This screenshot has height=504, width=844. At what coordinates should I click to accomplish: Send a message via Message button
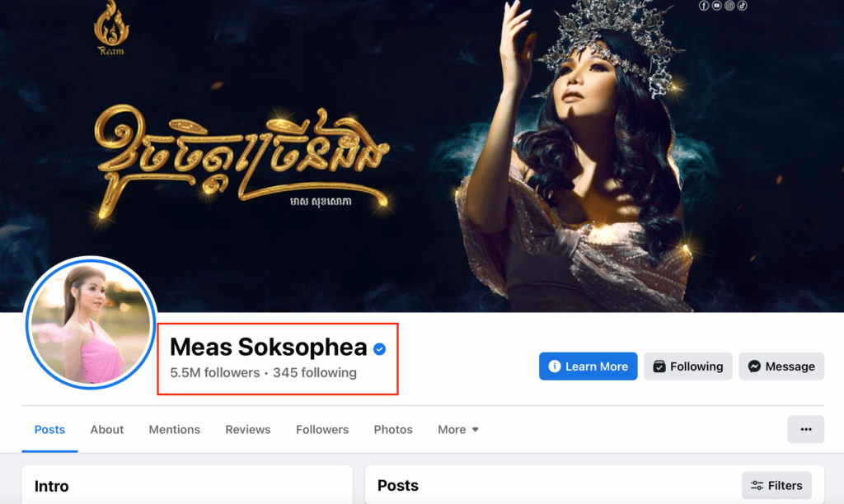tap(781, 366)
